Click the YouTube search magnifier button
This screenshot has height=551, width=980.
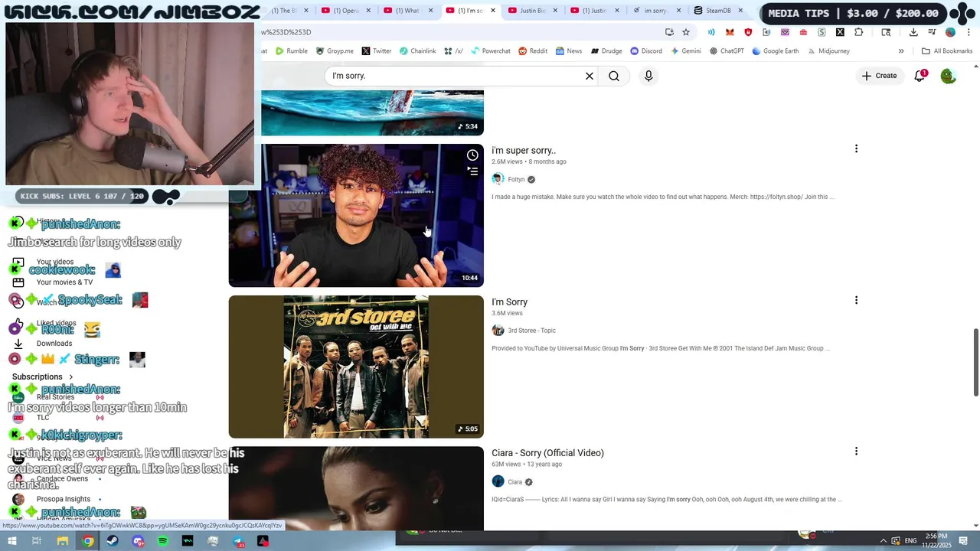click(614, 76)
